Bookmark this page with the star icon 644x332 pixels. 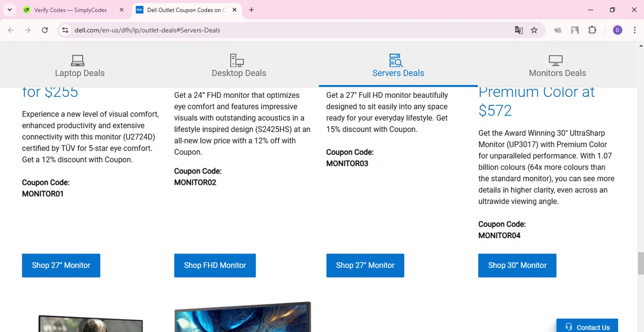click(x=534, y=30)
